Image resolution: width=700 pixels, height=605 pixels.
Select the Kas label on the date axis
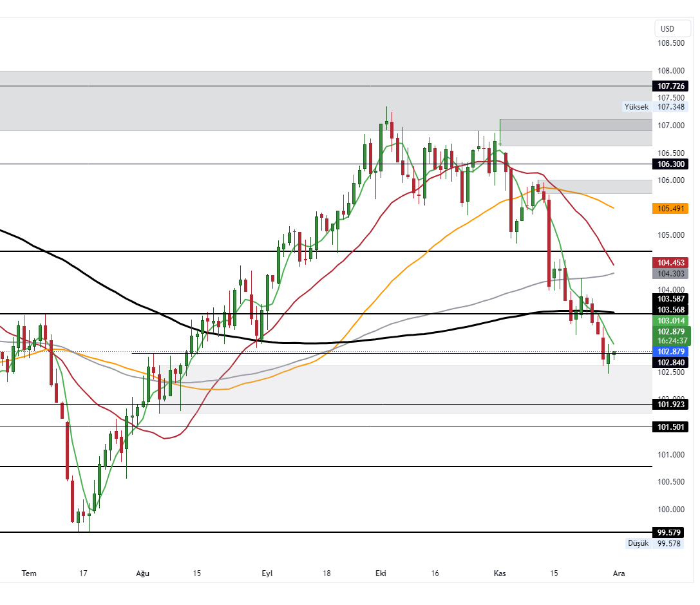[x=500, y=573]
